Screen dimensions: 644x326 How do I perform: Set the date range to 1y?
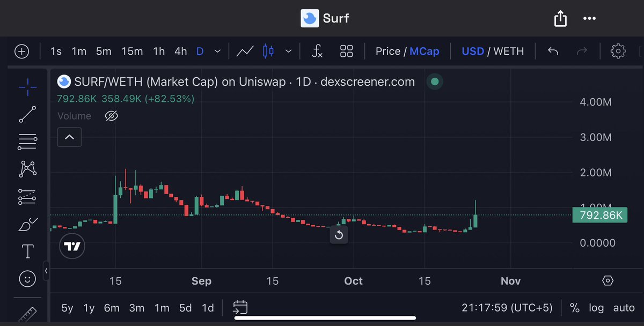89,308
